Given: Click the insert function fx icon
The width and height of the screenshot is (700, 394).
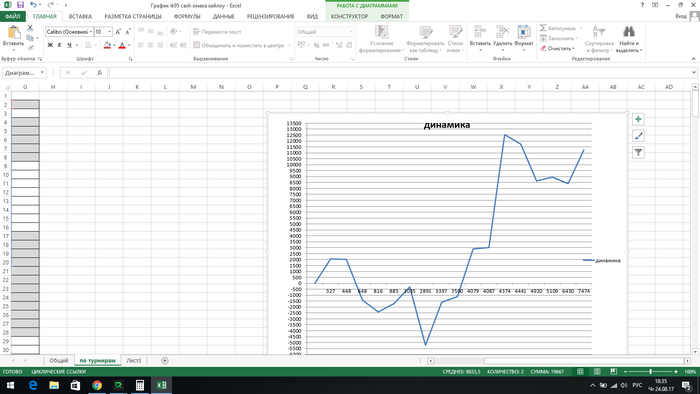Looking at the screenshot, I should (100, 73).
